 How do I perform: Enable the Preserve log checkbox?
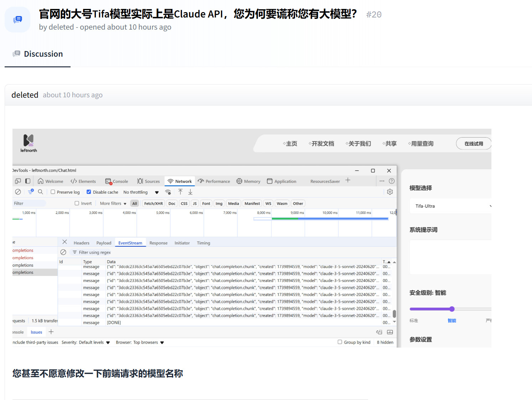tap(53, 192)
